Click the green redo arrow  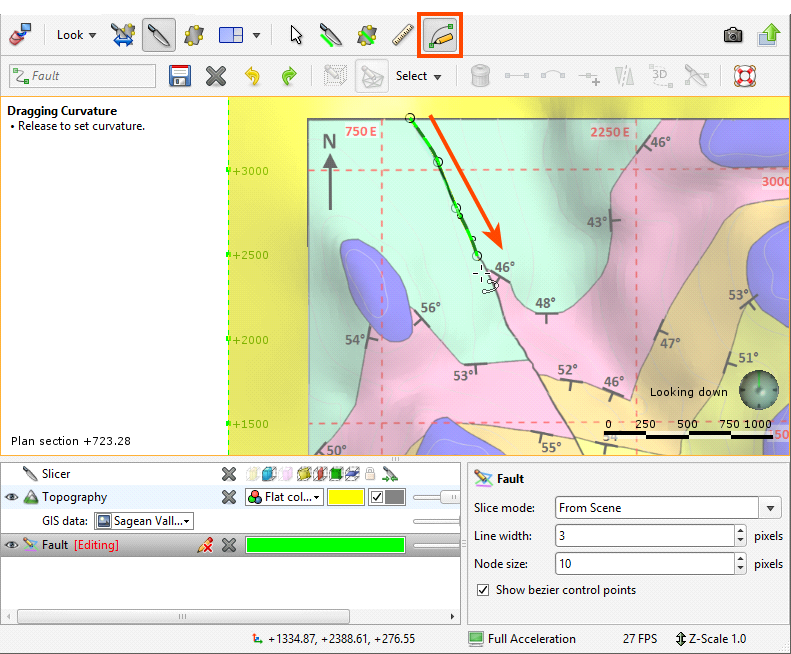(x=289, y=76)
